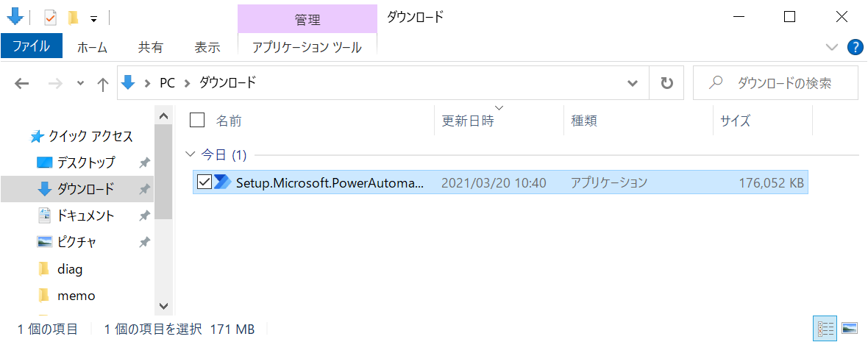Refresh the folder view
Screen dimensions: 868x342
(667, 83)
